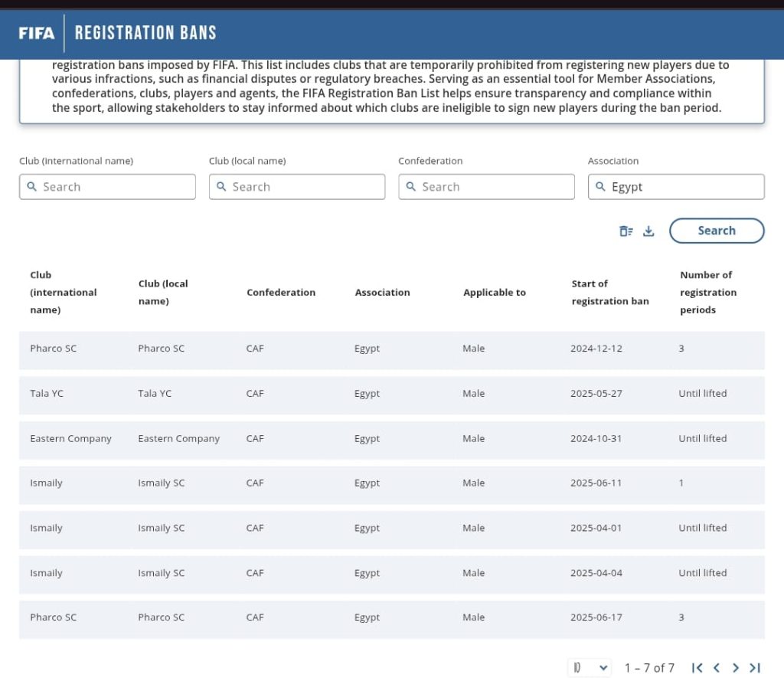Click the date 2025-06-11
The image size is (784, 678).
[596, 483]
